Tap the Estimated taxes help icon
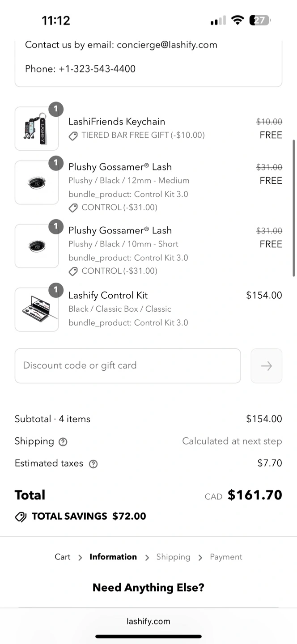Screen dimensions: 297x644 (x=93, y=464)
